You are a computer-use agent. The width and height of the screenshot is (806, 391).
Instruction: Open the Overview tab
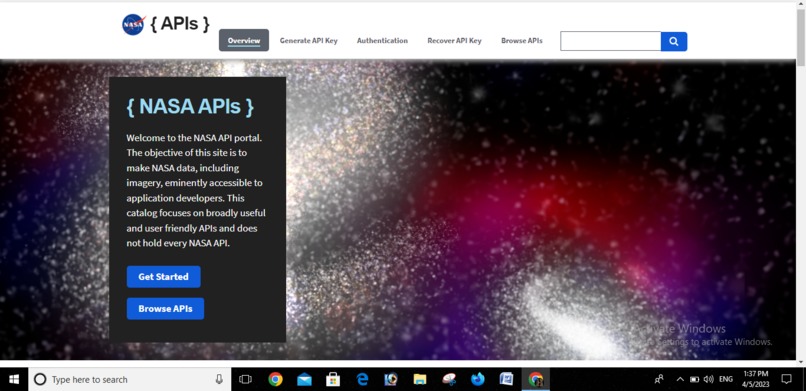[x=244, y=41]
